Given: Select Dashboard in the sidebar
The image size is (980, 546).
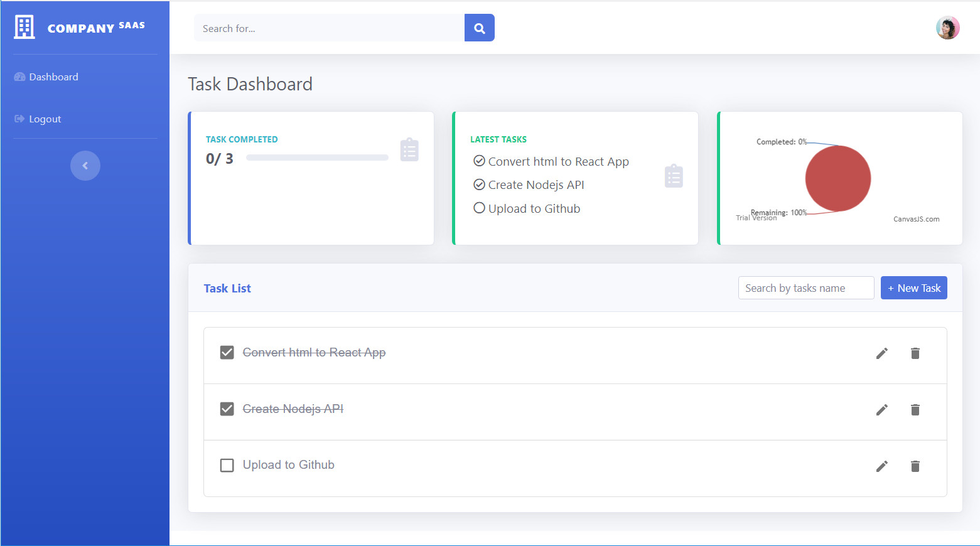Looking at the screenshot, I should tap(53, 76).
